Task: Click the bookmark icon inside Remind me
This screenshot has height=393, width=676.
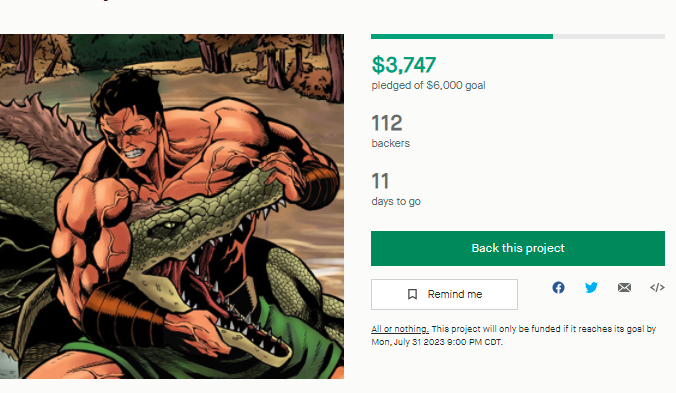Action: pos(412,294)
